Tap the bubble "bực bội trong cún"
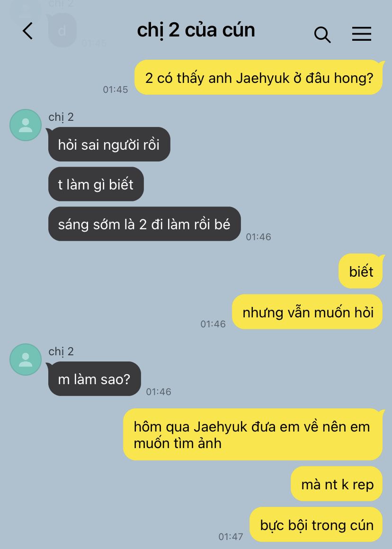This screenshot has width=392, height=549. pos(316,524)
